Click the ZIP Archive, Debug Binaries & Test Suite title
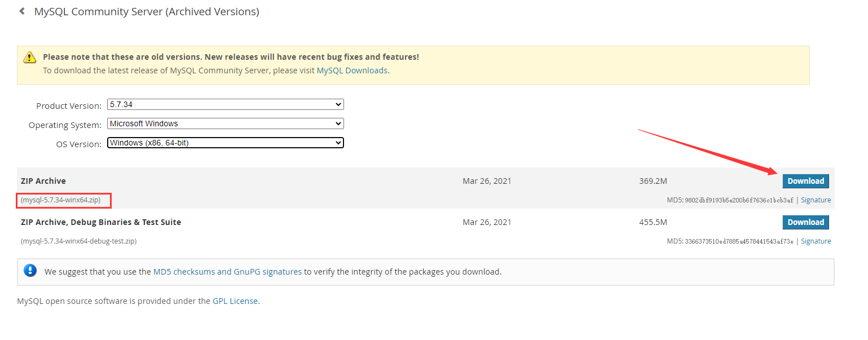 coord(101,222)
